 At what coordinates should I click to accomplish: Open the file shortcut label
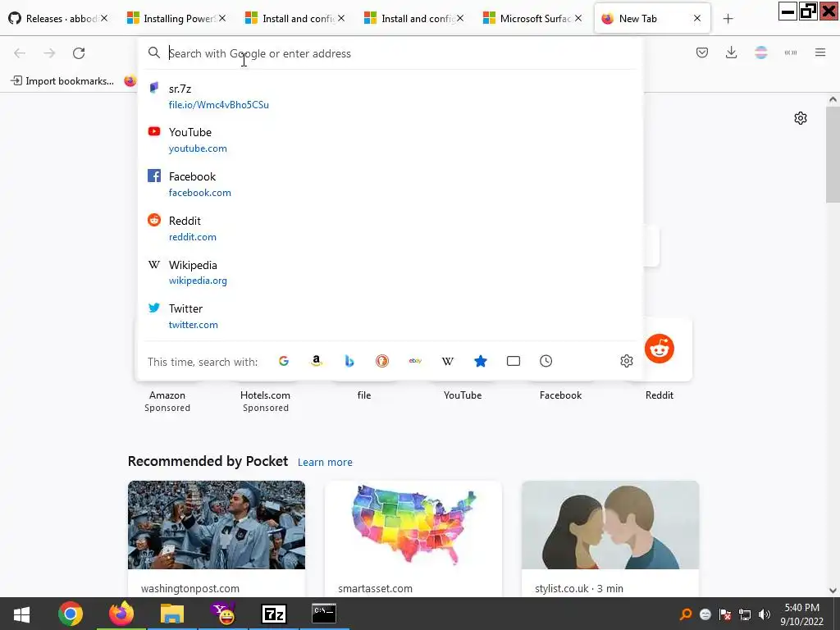click(x=363, y=395)
